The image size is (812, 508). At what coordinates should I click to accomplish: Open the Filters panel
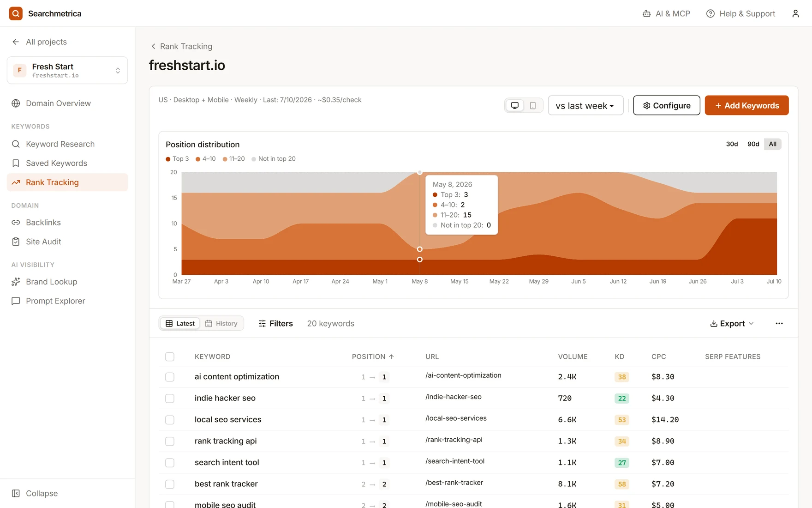275,323
